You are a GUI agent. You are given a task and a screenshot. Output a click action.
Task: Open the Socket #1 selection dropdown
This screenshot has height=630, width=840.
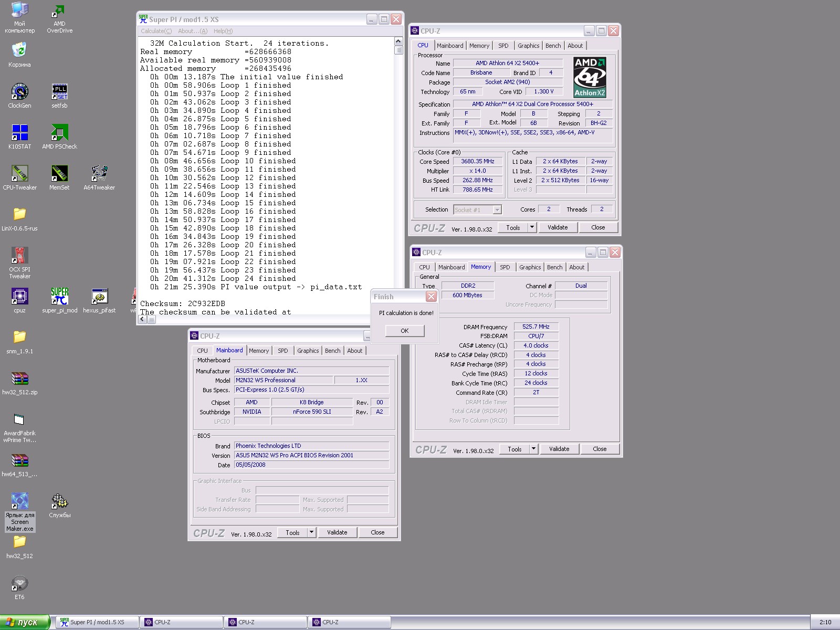(478, 209)
